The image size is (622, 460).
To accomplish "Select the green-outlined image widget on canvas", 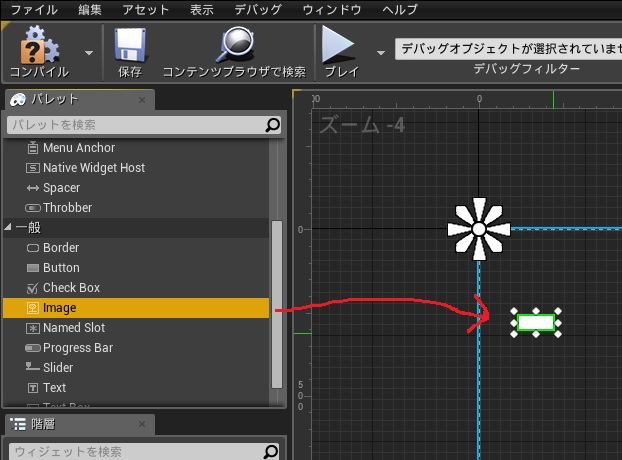I will click(x=536, y=322).
